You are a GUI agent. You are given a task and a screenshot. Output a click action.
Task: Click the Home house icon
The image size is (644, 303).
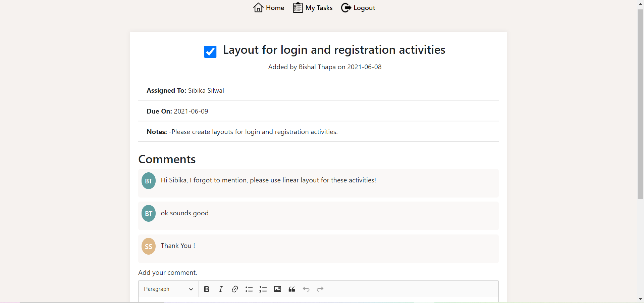[258, 7]
